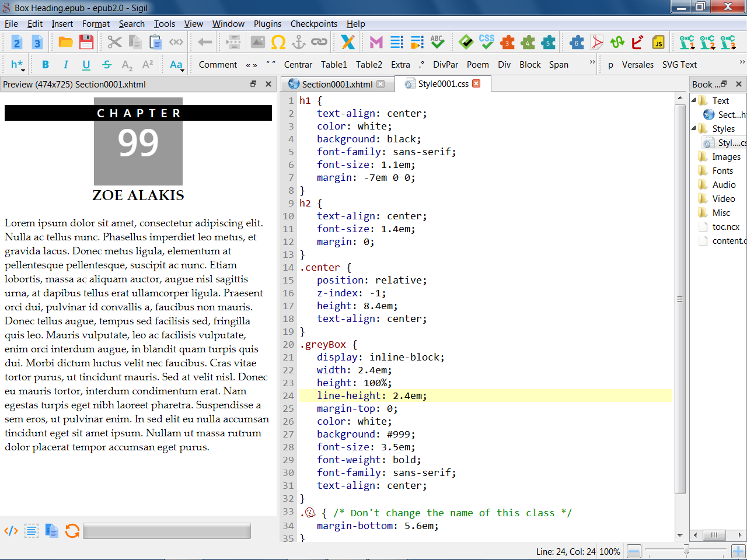Toggle underline formatting
This screenshot has height=560, width=747.
(x=86, y=65)
